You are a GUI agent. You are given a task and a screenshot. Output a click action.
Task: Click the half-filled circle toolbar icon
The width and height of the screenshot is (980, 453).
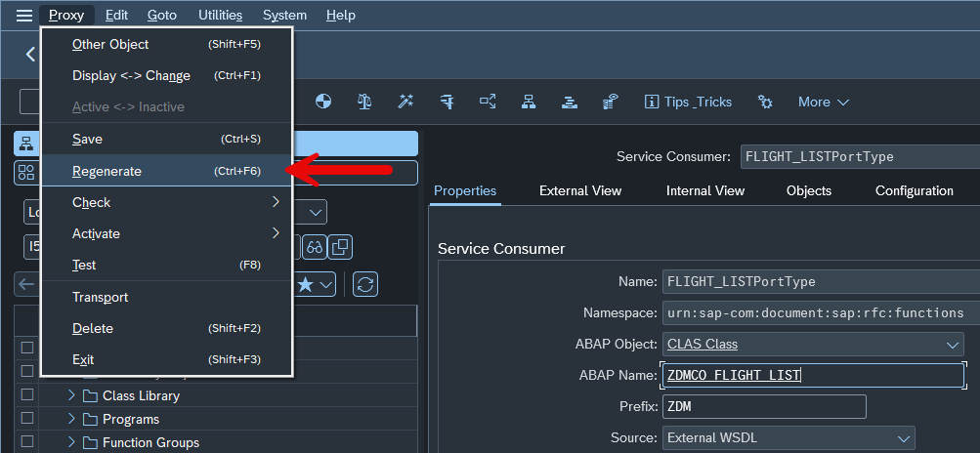(x=323, y=102)
